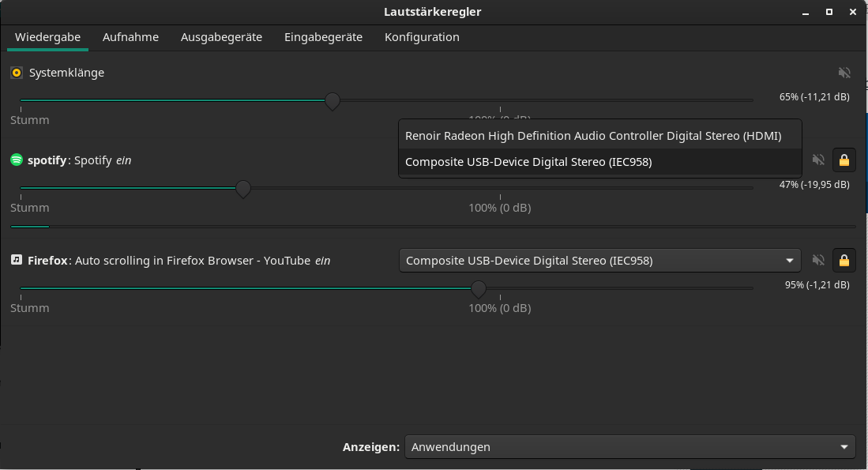Mute the Systemklänge stream
The width and height of the screenshot is (868, 470).
point(844,72)
